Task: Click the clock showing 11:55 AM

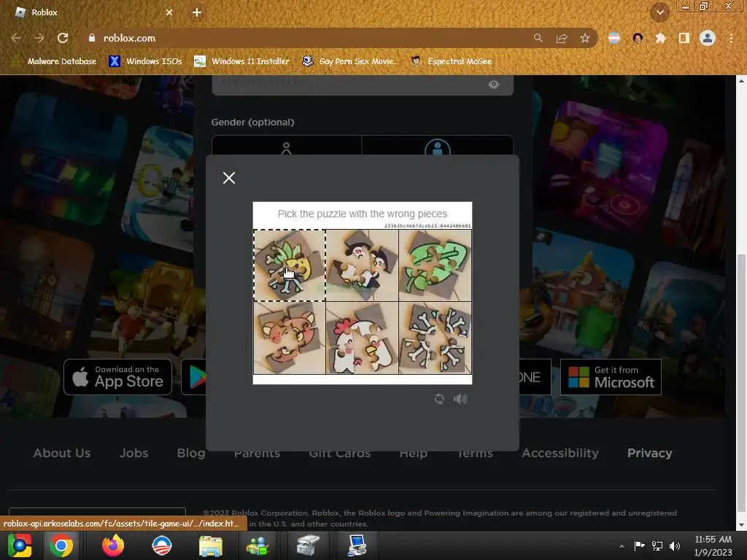Action: tap(713, 545)
